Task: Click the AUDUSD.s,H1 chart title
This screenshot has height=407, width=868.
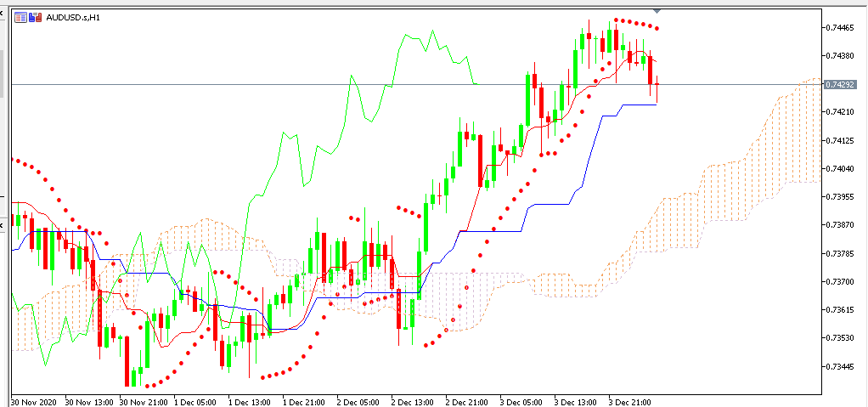Action: point(73,17)
